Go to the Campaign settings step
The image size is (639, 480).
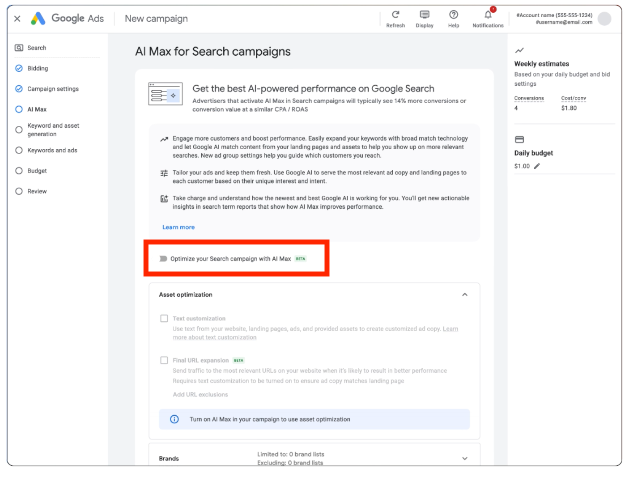pos(53,88)
